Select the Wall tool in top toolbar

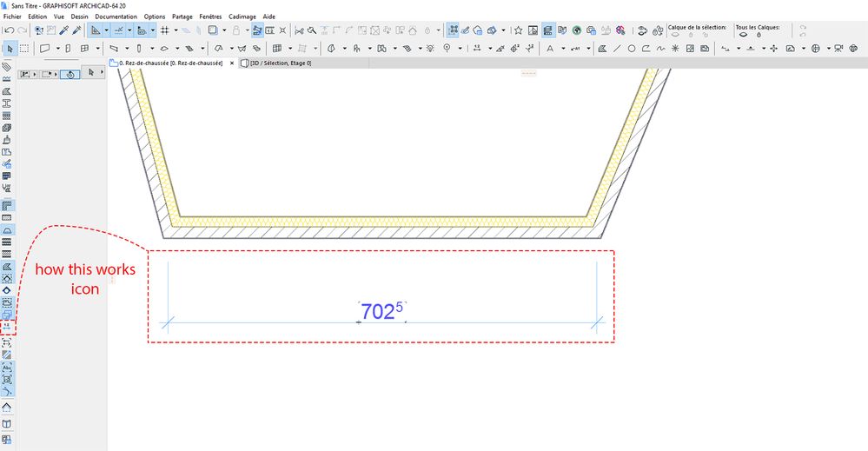45,49
